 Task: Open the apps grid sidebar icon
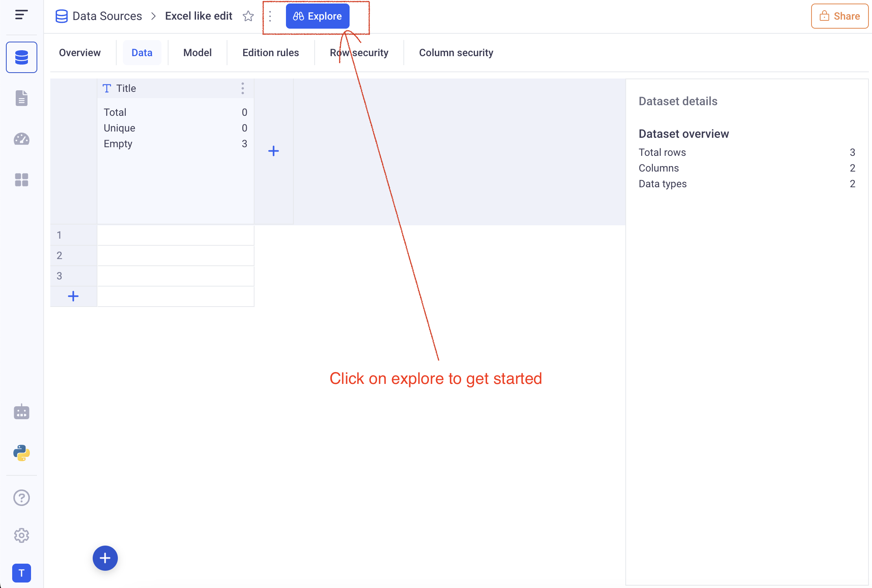(x=22, y=180)
